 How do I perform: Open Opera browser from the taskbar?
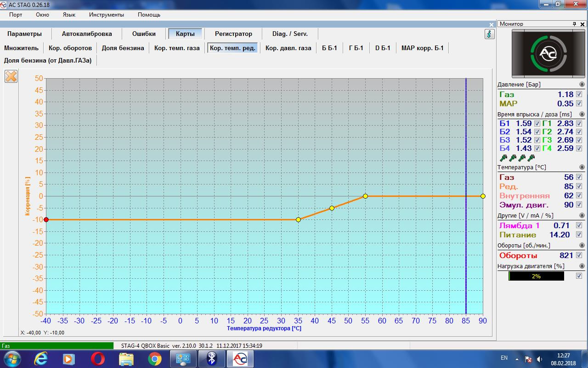click(97, 359)
